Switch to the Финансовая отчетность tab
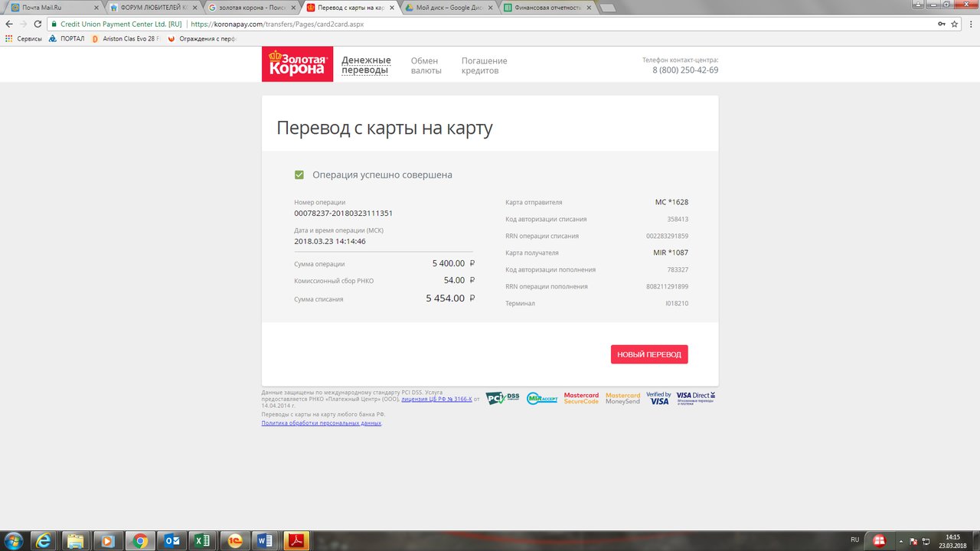980x551 pixels. tap(546, 7)
